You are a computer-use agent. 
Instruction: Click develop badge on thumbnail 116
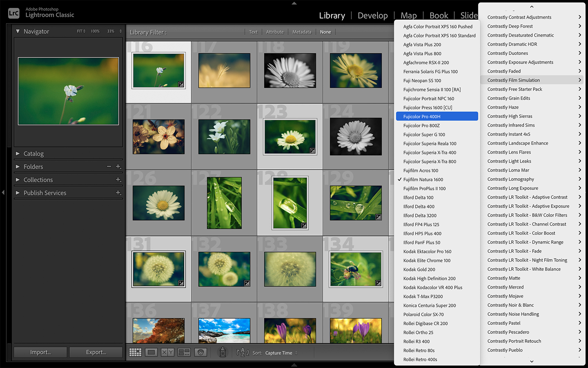click(x=181, y=84)
